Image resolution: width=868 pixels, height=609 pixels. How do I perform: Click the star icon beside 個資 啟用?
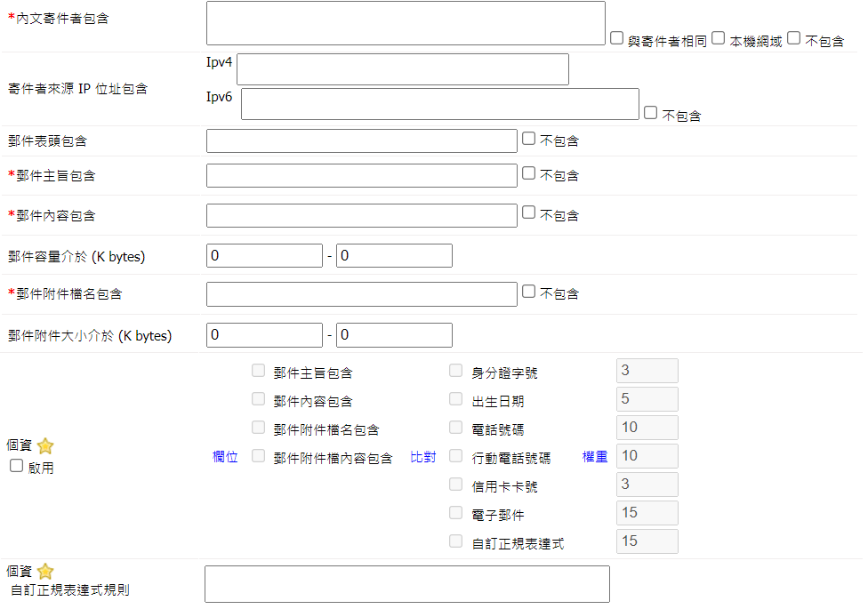45,446
